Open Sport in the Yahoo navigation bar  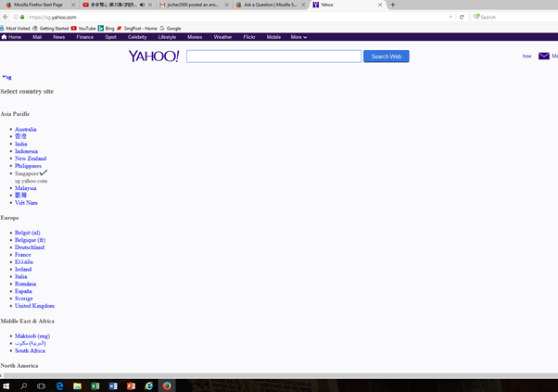tap(110, 37)
